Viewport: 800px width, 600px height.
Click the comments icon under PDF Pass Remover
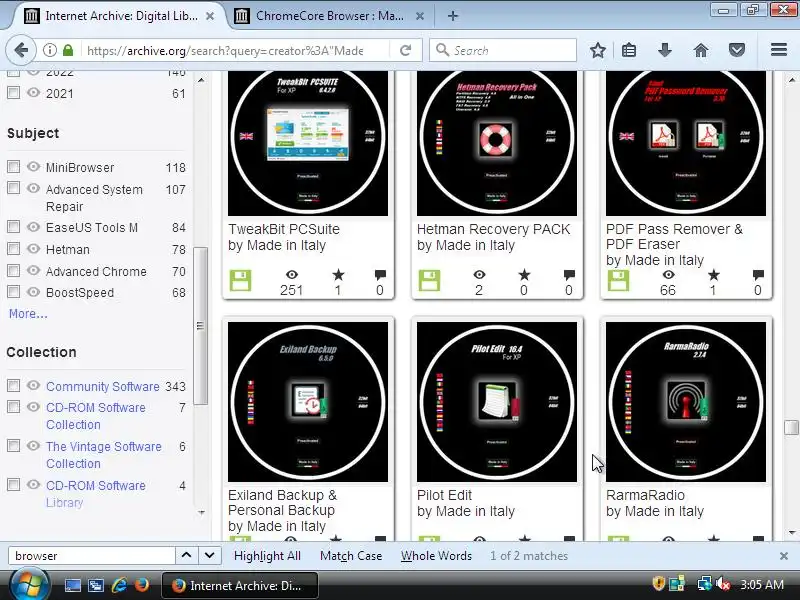758,275
